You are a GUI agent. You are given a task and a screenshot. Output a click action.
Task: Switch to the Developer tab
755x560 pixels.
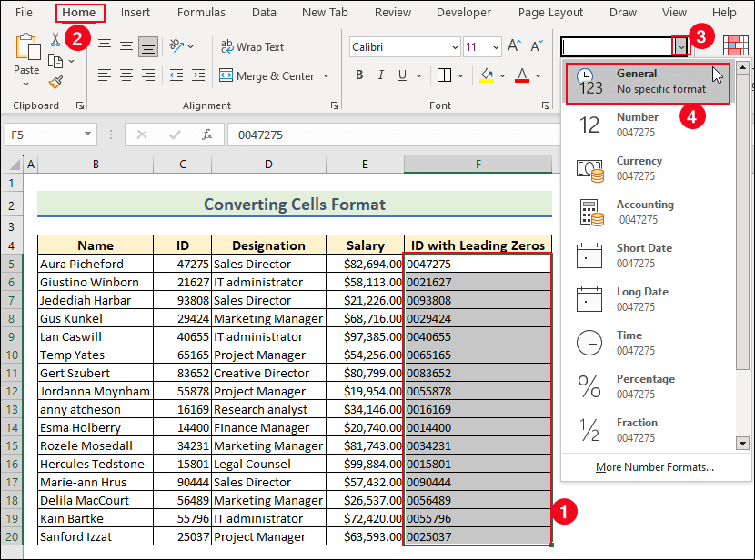(463, 12)
